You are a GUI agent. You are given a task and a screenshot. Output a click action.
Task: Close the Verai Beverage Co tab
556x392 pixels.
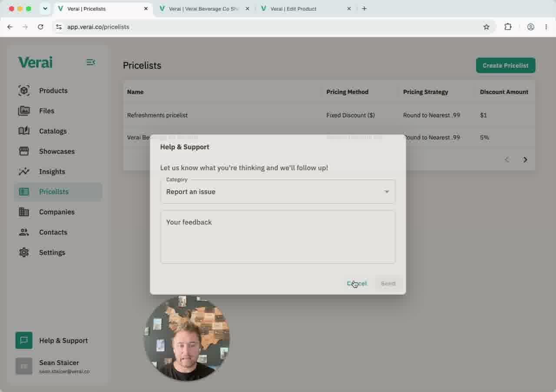pyautogui.click(x=248, y=9)
